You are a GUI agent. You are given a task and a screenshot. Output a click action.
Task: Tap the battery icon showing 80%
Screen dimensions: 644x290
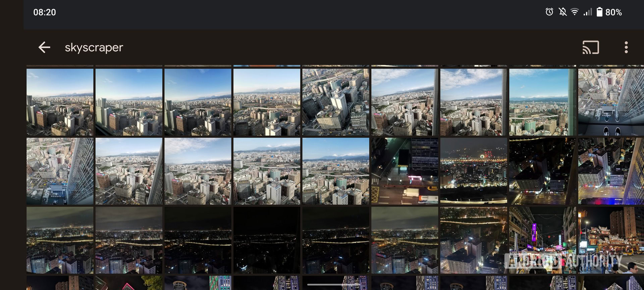point(599,12)
